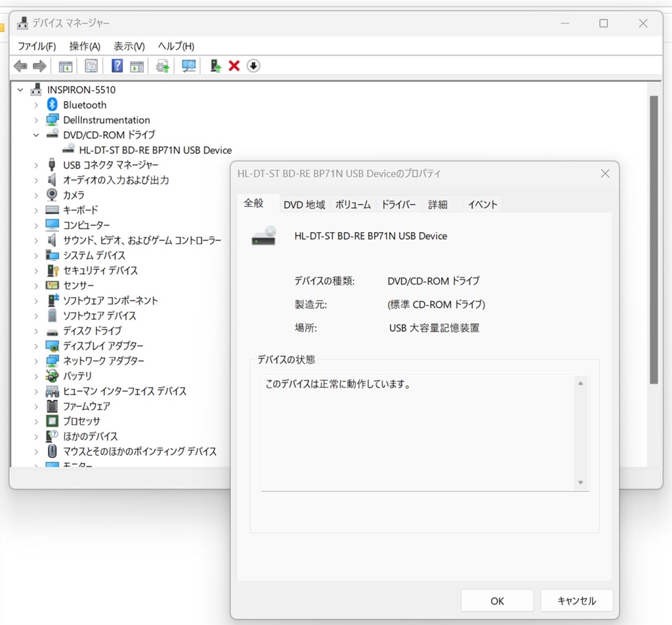
Task: Expand the ディスク ドライブ node
Action: point(37,331)
